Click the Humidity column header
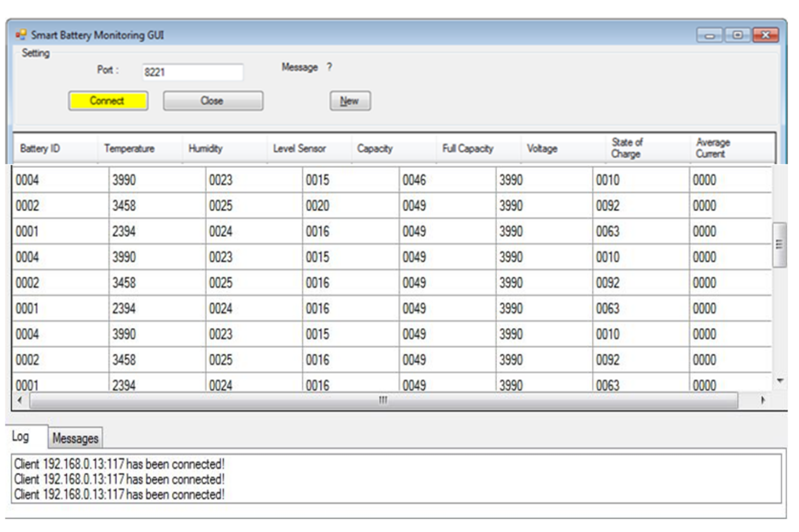 click(x=224, y=149)
